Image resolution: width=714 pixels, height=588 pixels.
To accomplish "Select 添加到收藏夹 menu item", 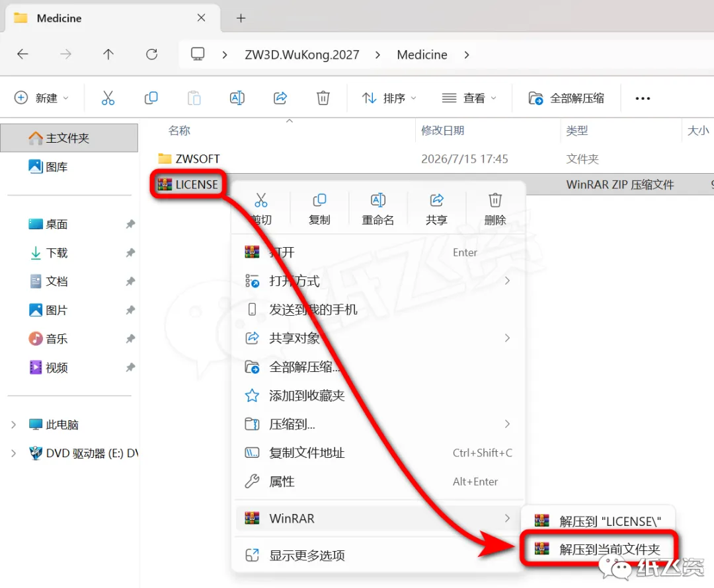I will point(378,396).
